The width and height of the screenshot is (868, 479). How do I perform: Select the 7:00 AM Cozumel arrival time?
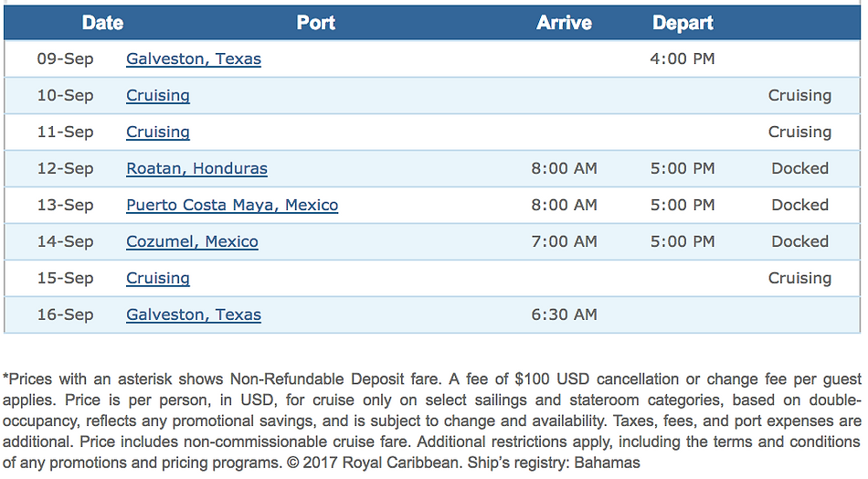point(564,241)
